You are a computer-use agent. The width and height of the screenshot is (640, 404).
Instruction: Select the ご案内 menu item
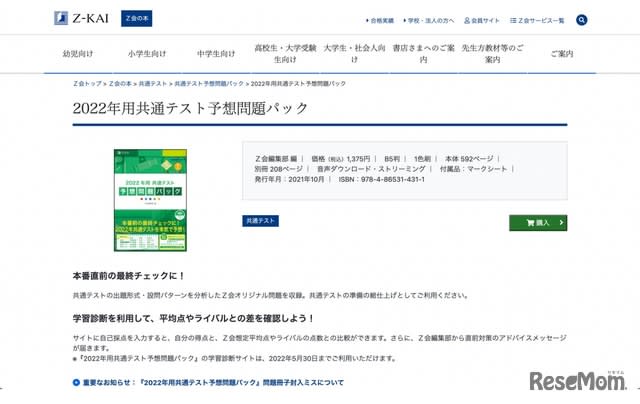coord(562,53)
